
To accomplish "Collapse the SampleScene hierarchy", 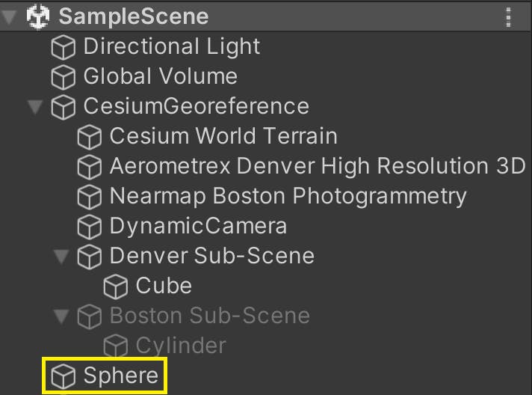I will (x=10, y=16).
